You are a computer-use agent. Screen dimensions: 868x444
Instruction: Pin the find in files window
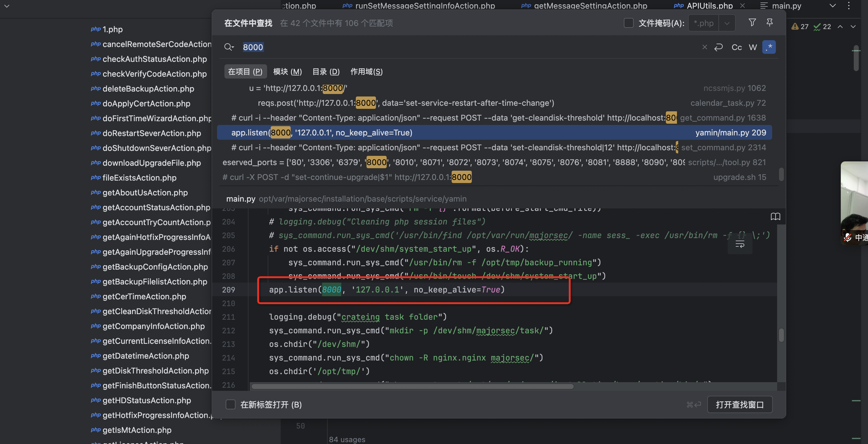point(770,23)
